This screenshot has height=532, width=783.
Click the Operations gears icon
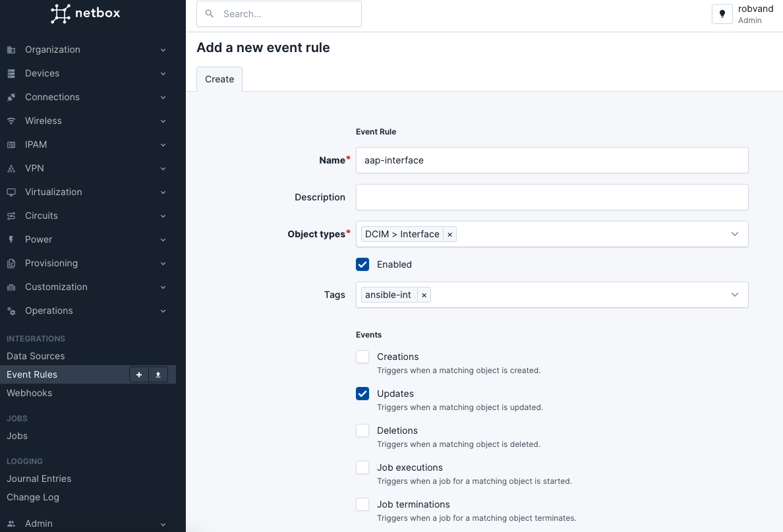coord(11,310)
